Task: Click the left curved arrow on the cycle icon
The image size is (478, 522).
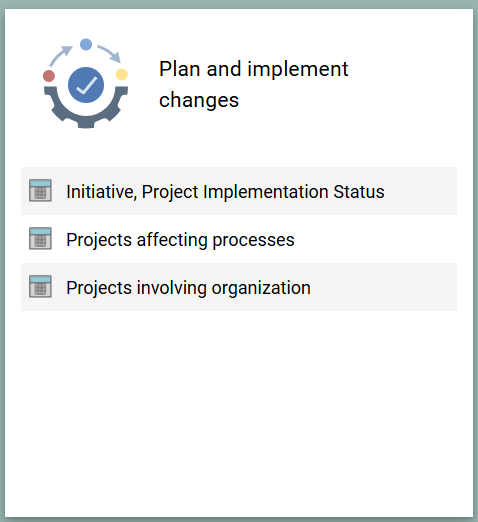Action: click(x=61, y=56)
